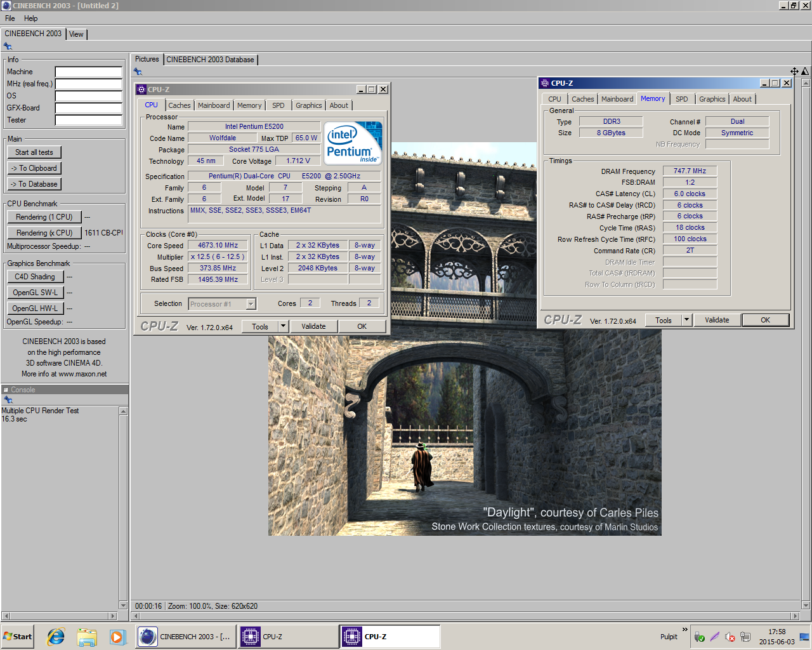The width and height of the screenshot is (812, 650).
Task: Click the To Database button
Action: point(34,184)
